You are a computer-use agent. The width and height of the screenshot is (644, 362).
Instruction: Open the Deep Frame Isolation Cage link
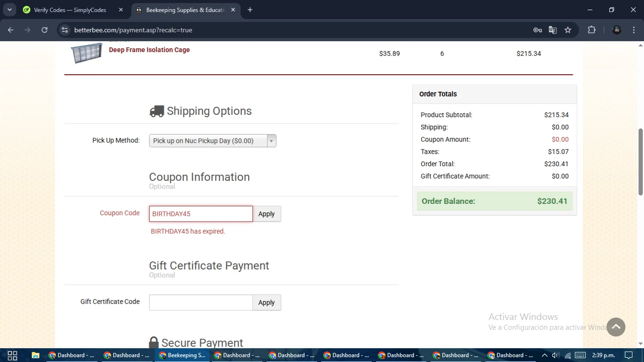click(x=149, y=50)
